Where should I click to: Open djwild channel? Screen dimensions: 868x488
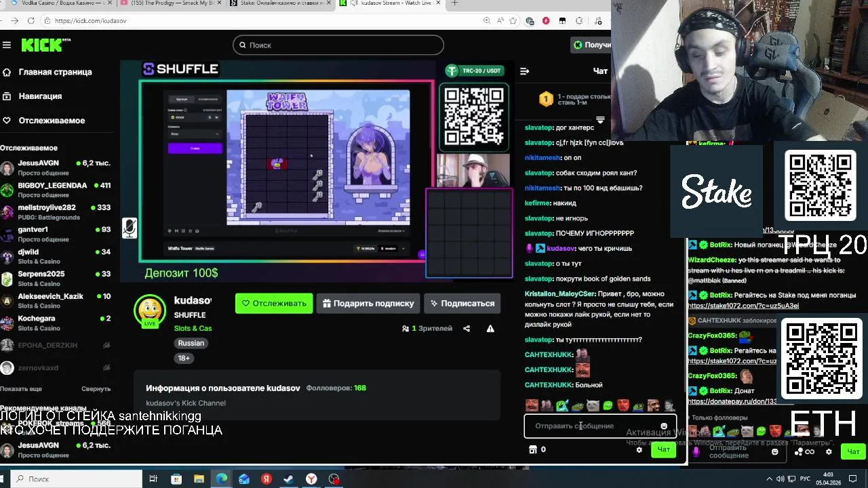tap(56, 256)
